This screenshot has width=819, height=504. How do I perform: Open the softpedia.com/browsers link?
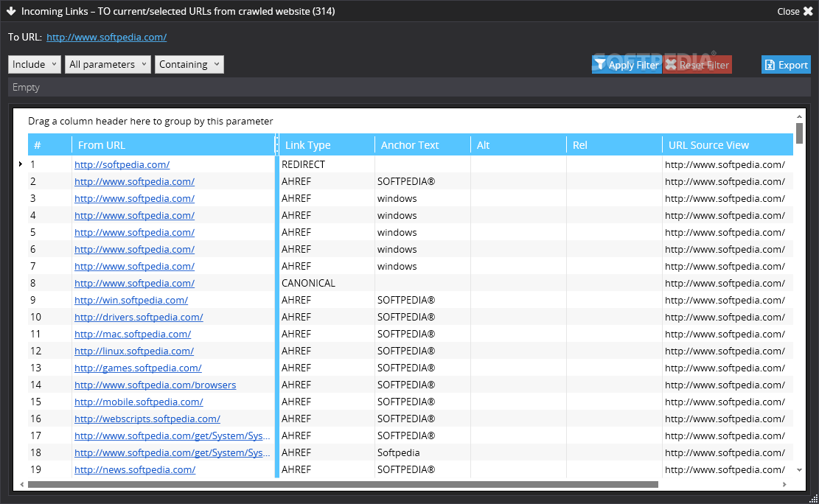155,385
